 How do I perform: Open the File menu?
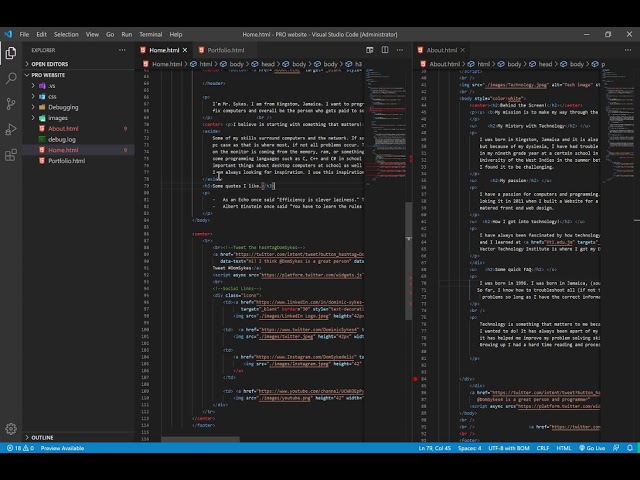tap(24, 34)
